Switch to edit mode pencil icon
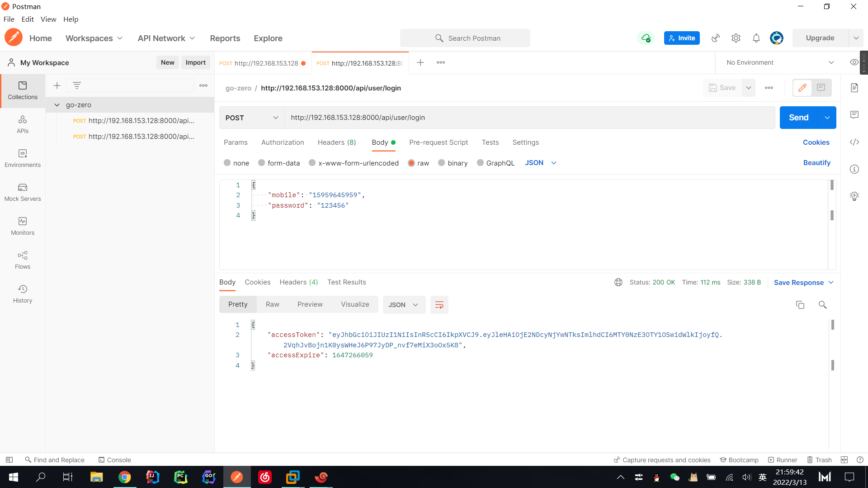868x488 pixels. tap(802, 88)
